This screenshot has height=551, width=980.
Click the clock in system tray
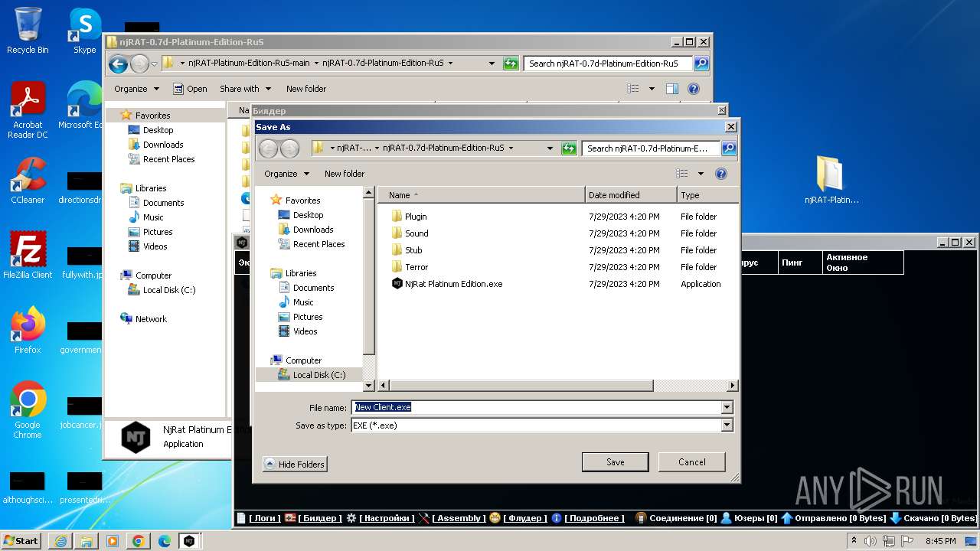pos(941,541)
